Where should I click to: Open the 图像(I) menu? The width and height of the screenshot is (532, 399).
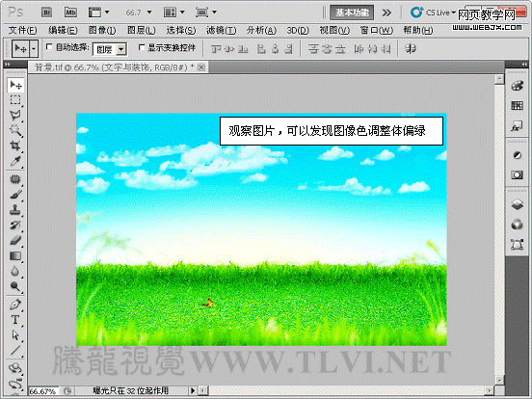tap(102, 31)
